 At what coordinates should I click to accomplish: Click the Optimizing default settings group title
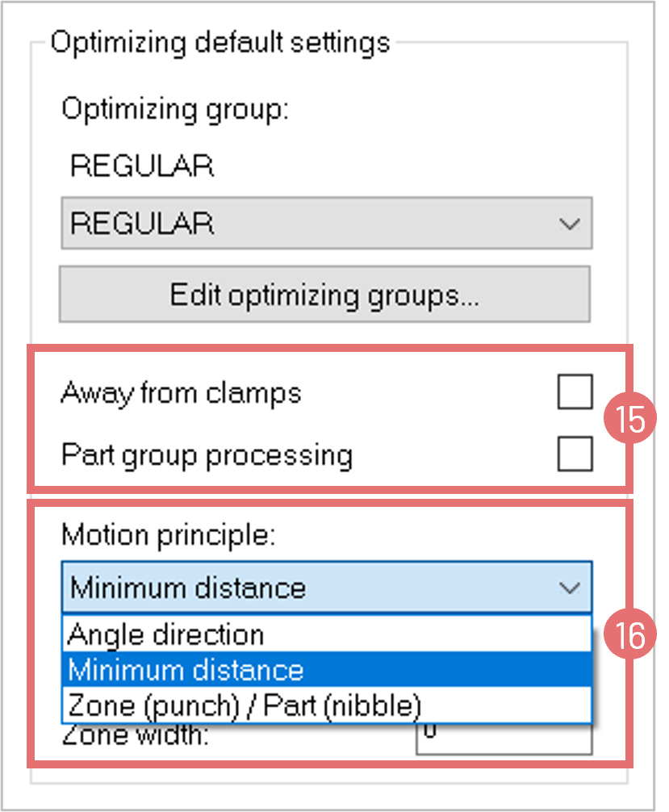[x=220, y=42]
